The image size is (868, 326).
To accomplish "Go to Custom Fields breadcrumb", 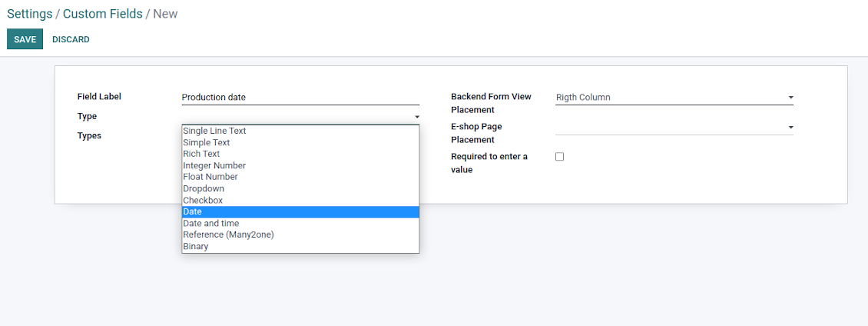I will [102, 14].
